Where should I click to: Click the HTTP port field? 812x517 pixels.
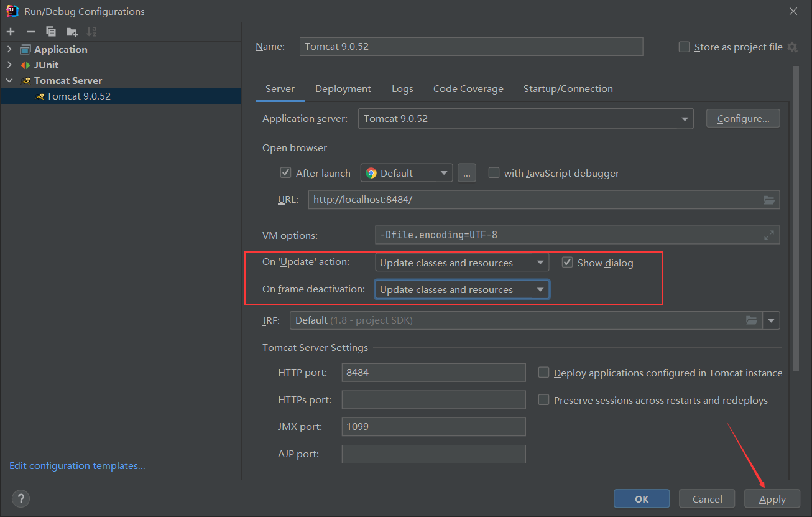click(x=433, y=373)
